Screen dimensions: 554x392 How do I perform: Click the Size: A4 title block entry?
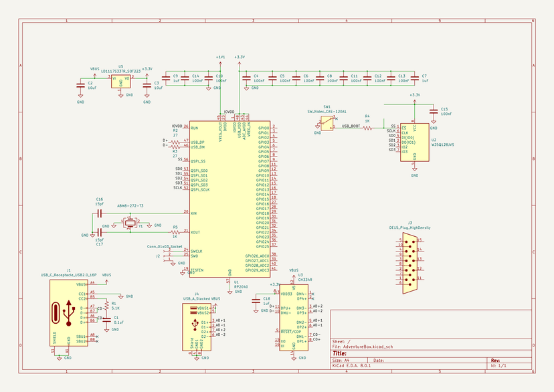(x=341, y=361)
